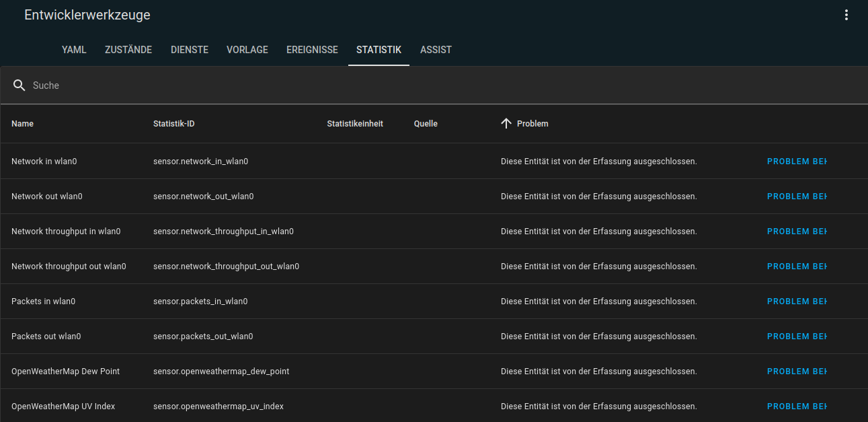Fix problem for Network in wlan0
Viewport: 868px width, 422px height.
point(796,162)
